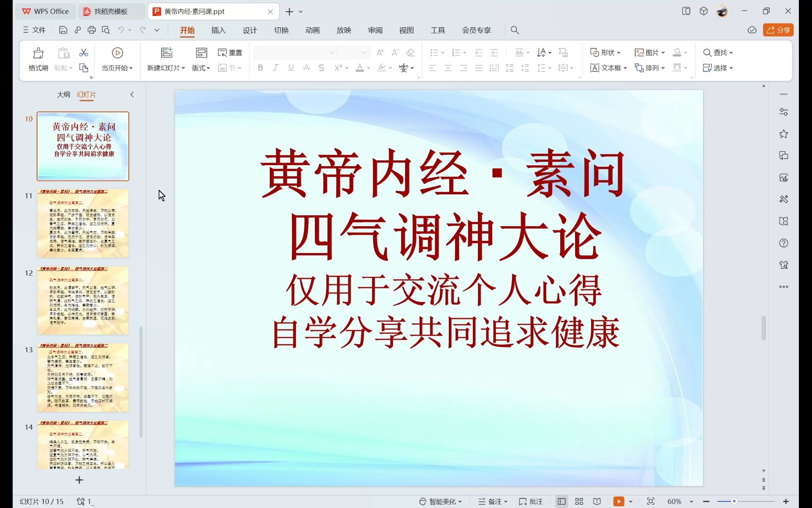The height and width of the screenshot is (508, 812).
Task: Add new slide with plus button below thumbnails
Action: coord(79,480)
